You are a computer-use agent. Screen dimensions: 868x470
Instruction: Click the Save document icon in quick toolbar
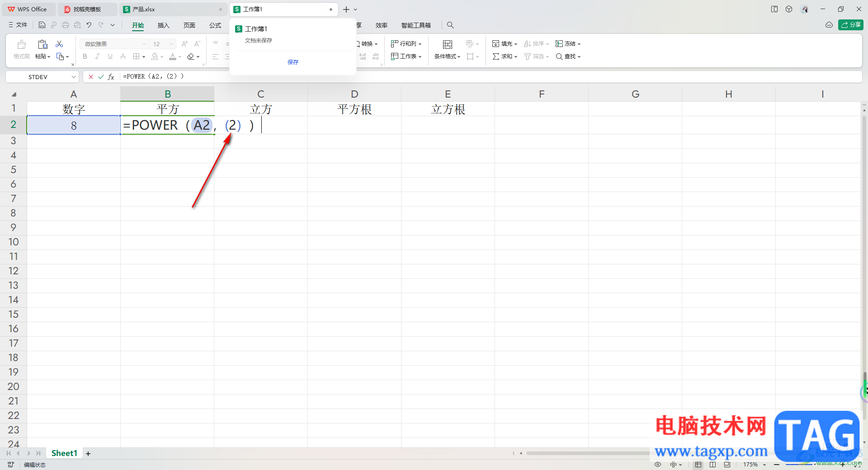click(x=42, y=25)
